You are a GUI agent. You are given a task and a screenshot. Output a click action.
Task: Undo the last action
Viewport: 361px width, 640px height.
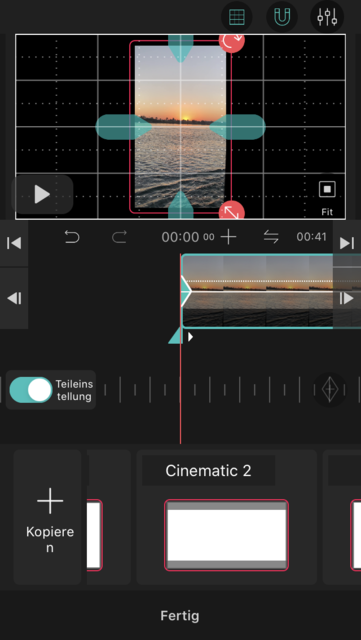pos(72,237)
